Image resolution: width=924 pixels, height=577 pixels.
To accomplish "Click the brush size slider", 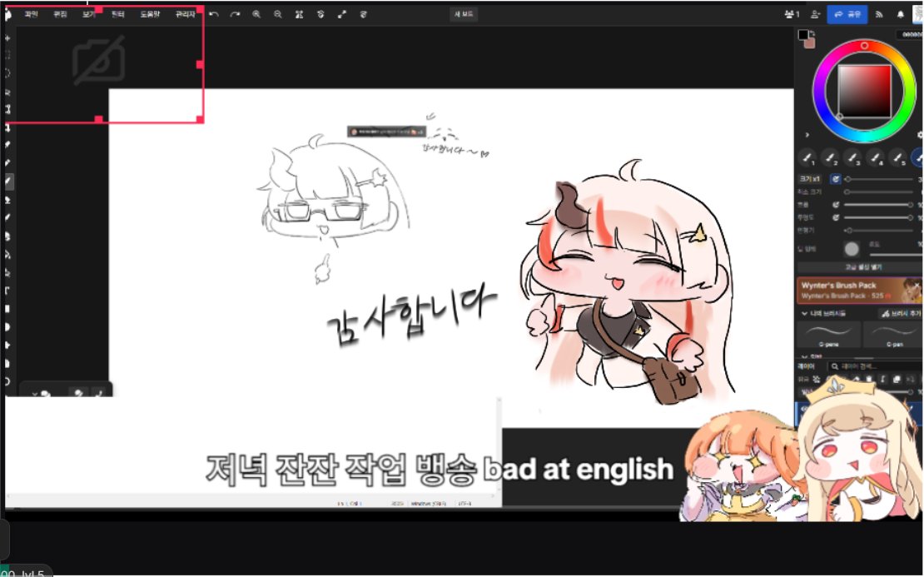I will (x=879, y=179).
